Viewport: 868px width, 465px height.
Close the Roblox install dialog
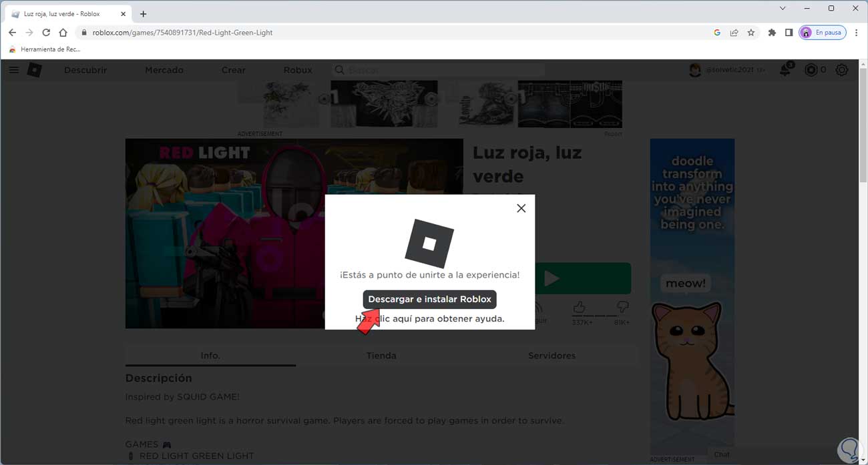(x=521, y=208)
